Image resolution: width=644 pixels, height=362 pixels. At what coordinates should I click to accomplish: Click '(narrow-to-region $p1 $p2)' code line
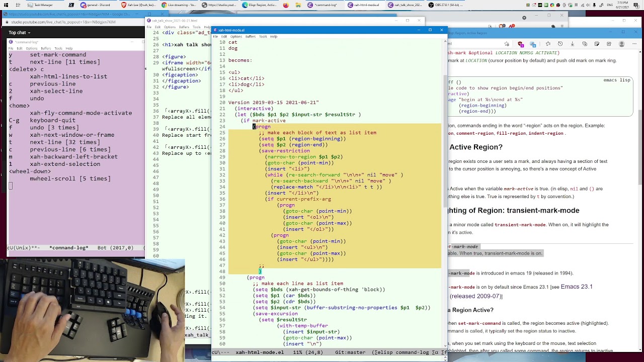(304, 157)
